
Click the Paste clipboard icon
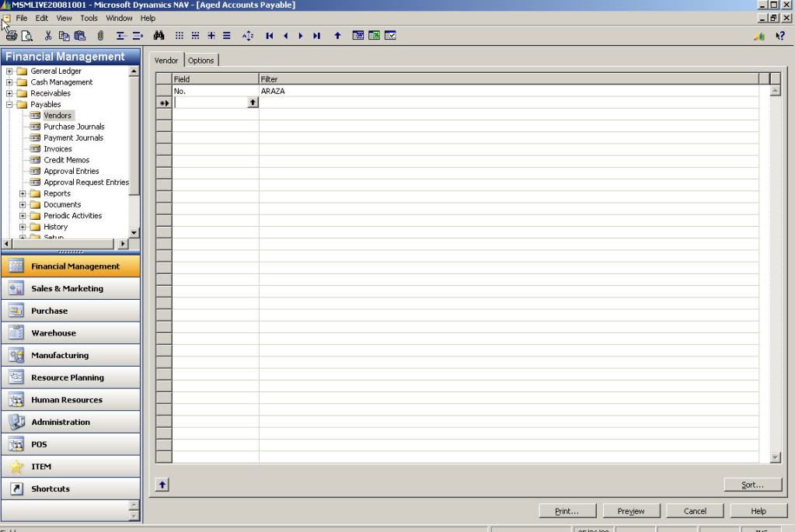pos(80,36)
